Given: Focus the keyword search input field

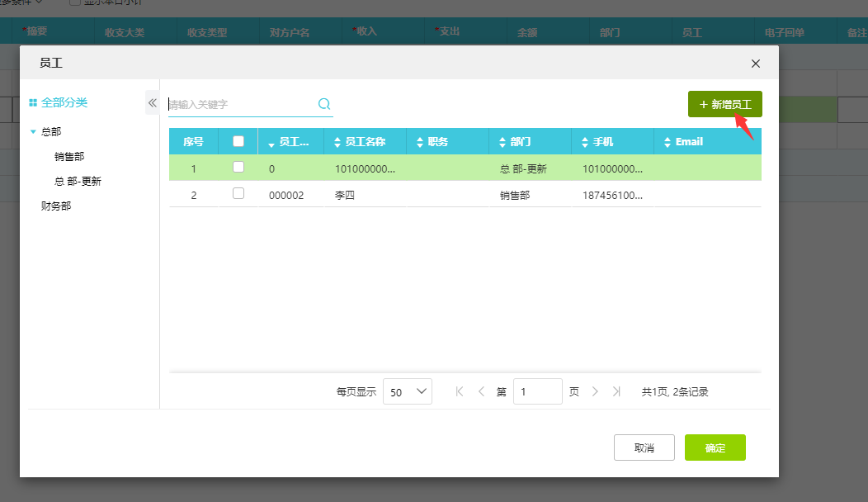Looking at the screenshot, I should click(x=241, y=104).
